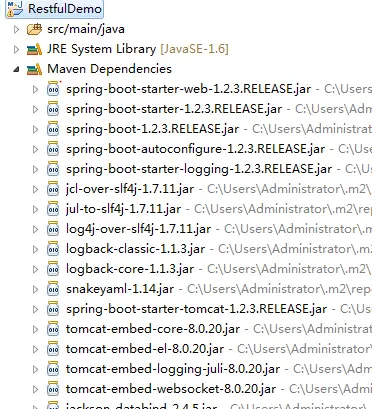This screenshot has width=372, height=409.
Task: Expand tomcat-embed-core-8.0.20.jar contents
Action: [35, 329]
